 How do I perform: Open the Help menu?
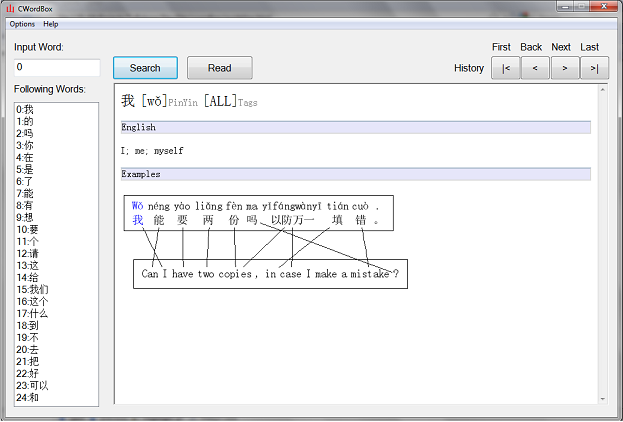pos(51,24)
